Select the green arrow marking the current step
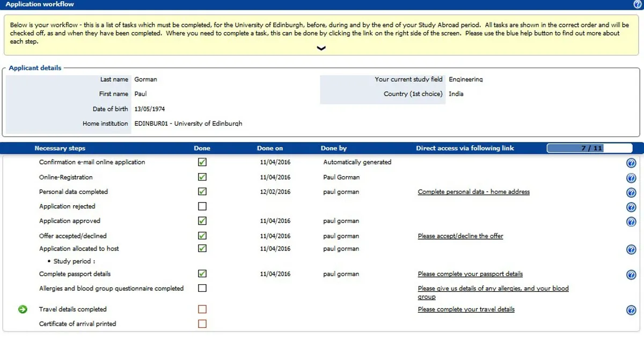The width and height of the screenshot is (644, 338). click(21, 309)
